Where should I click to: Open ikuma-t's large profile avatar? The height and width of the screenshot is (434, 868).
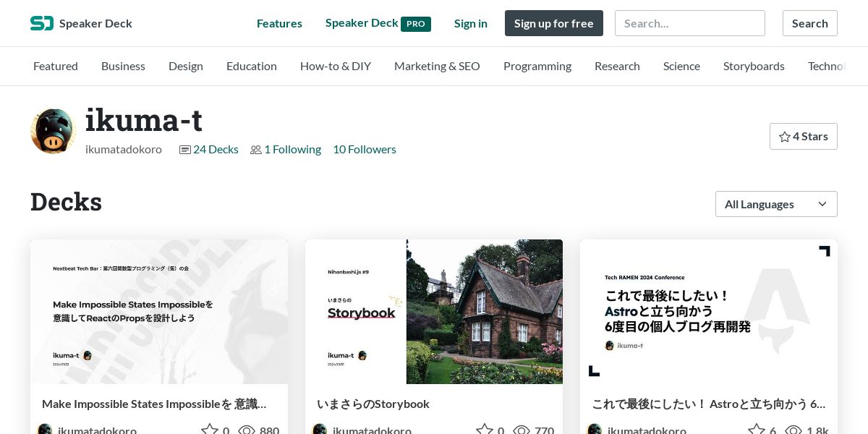(53, 131)
